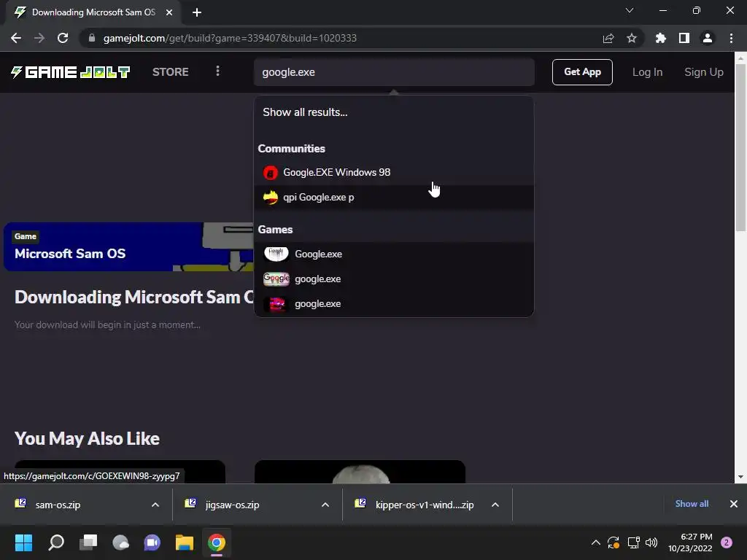Open the Chrome profile icon

point(708,38)
